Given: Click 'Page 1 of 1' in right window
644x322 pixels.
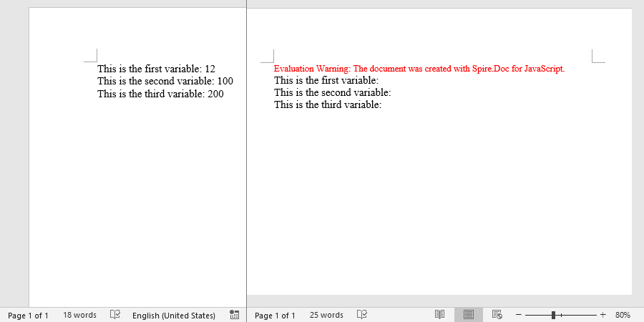Looking at the screenshot, I should click(275, 316).
